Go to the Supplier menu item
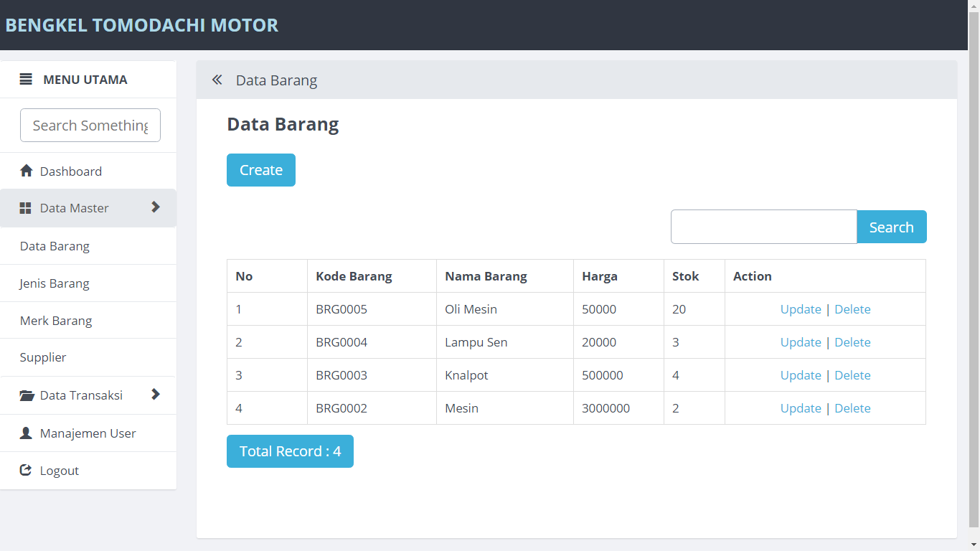This screenshot has height=551, width=980. pos(43,357)
